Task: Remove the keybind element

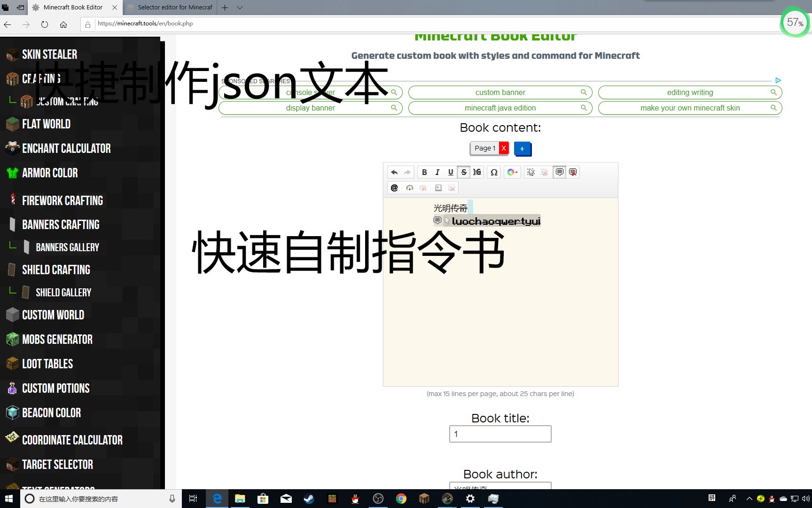Action: pyautogui.click(x=452, y=188)
